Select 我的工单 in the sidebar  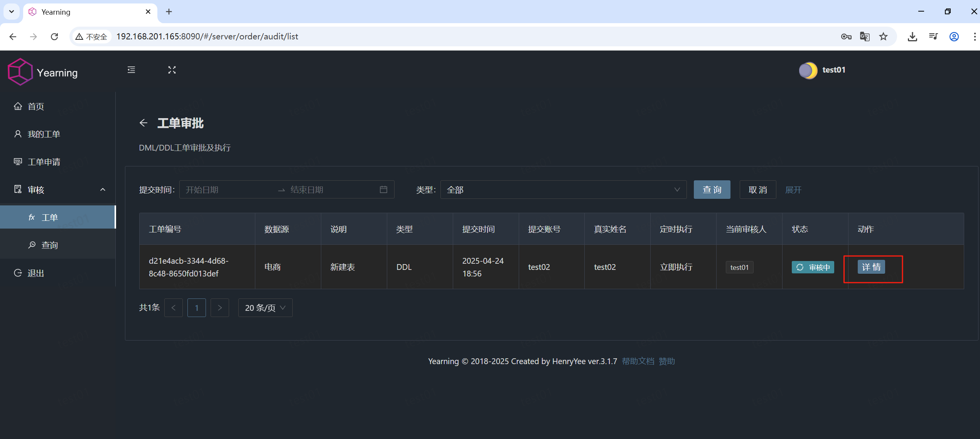pos(44,134)
